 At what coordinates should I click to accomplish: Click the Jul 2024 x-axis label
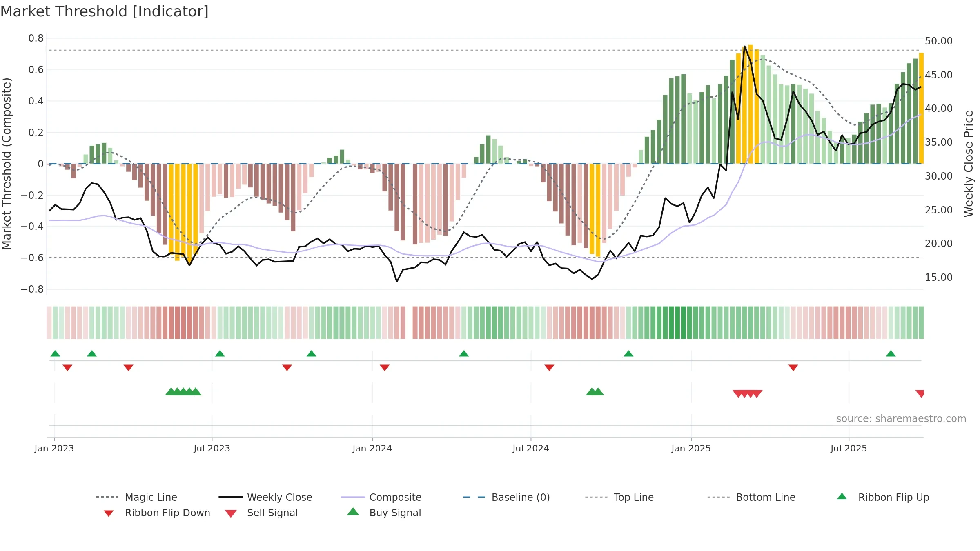[x=531, y=449]
